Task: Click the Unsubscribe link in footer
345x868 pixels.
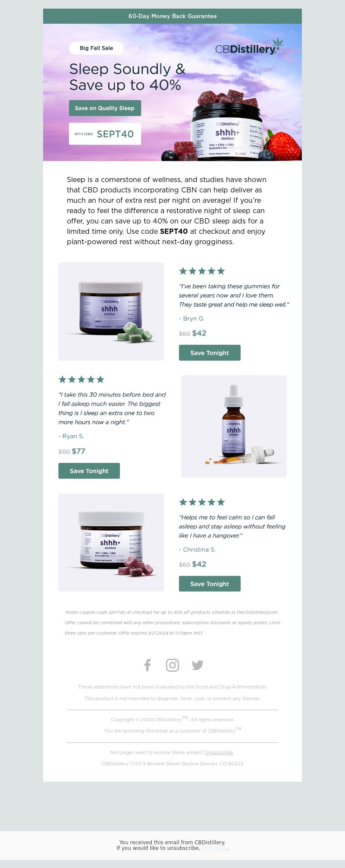Action: [219, 752]
